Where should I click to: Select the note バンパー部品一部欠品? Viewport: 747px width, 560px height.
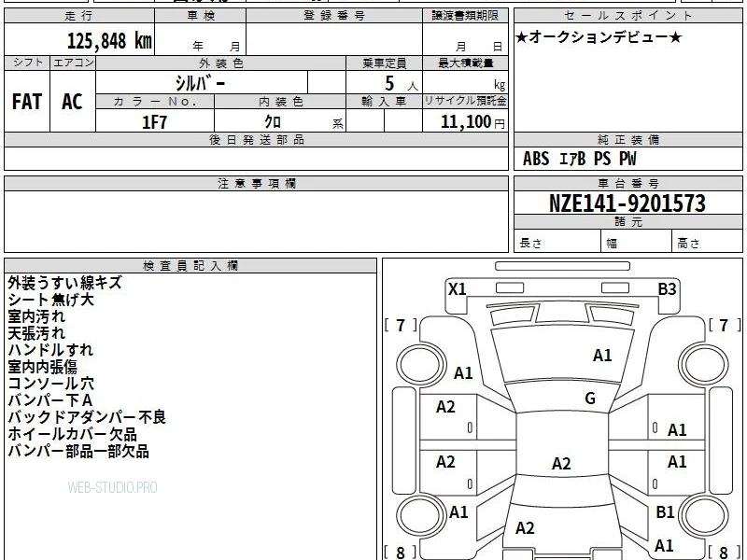coord(78,451)
